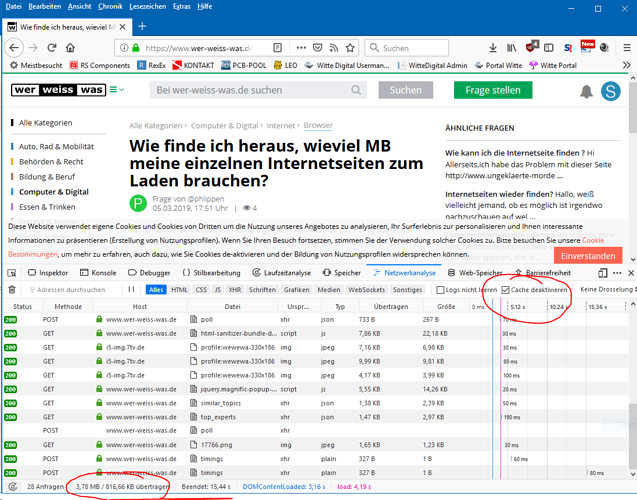637x500 pixels.
Task: Click the grey 'Suchen' button
Action: [406, 90]
